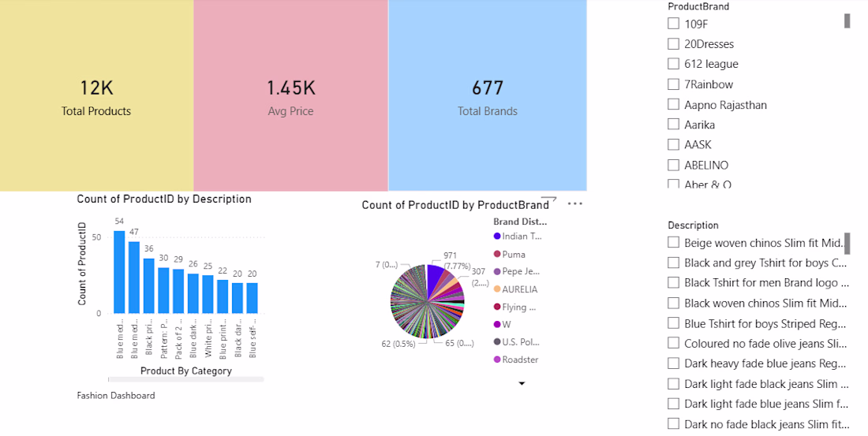Check Black Tshirt for men Brand logo

point(673,283)
